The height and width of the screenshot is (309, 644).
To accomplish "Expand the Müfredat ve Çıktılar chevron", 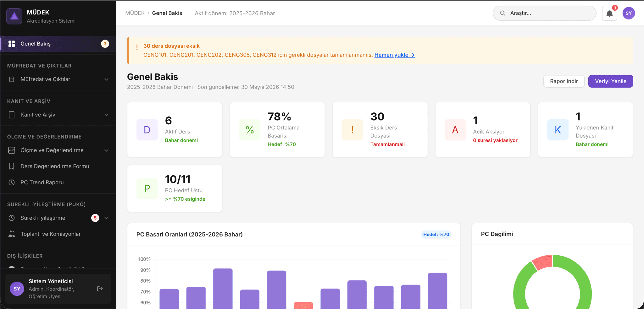I will point(106,79).
